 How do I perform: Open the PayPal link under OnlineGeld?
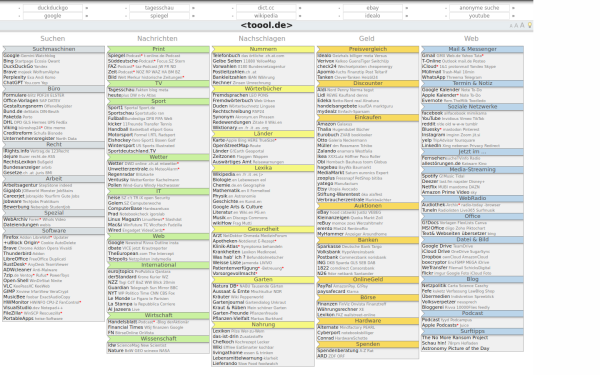(325, 286)
